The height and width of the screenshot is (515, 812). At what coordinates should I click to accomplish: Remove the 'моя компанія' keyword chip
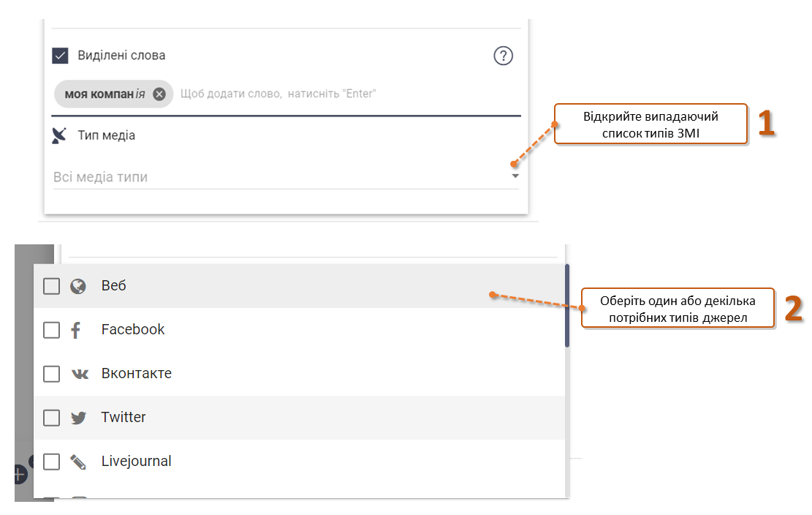point(159,94)
